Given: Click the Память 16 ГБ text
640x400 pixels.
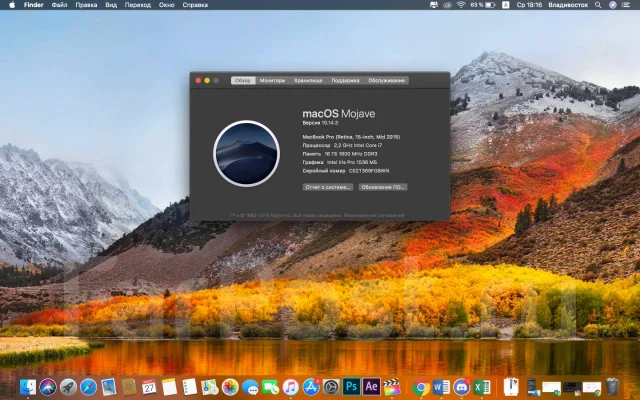Looking at the screenshot, I should tap(340, 154).
